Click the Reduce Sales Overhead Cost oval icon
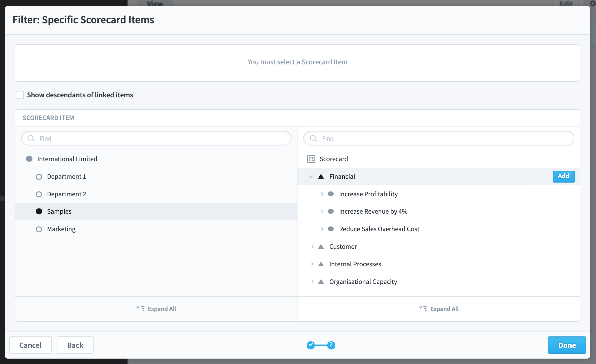This screenshot has width=596, height=364. point(331,229)
